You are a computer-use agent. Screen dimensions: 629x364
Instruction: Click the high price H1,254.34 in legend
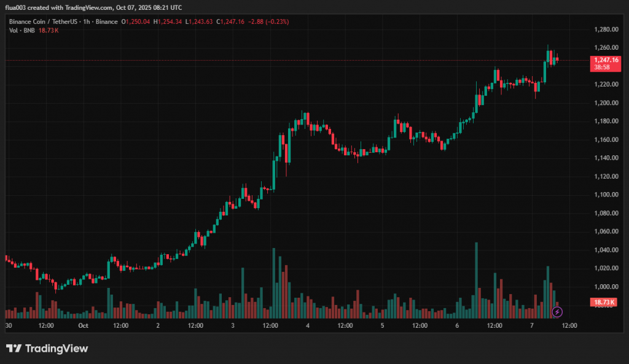click(x=169, y=21)
